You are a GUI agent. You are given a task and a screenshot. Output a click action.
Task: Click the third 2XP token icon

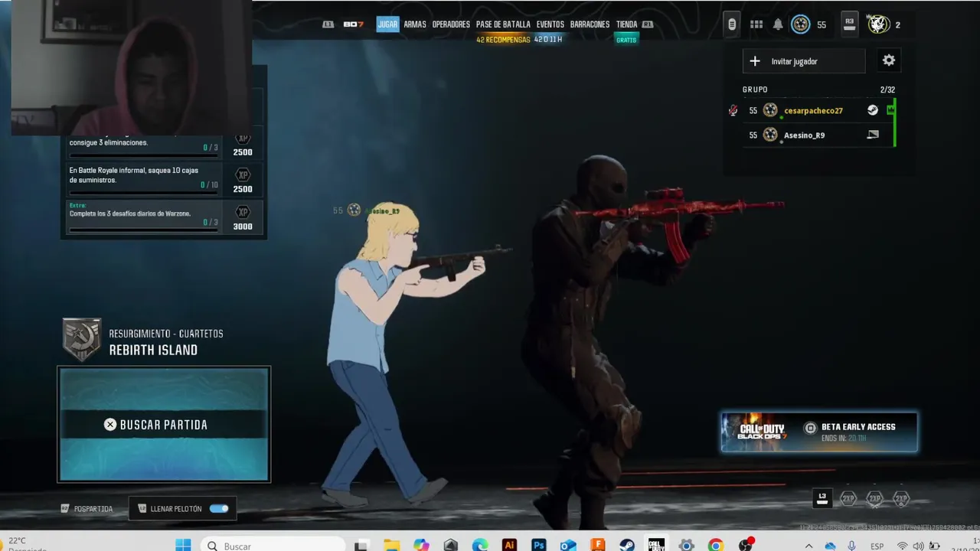[902, 498]
